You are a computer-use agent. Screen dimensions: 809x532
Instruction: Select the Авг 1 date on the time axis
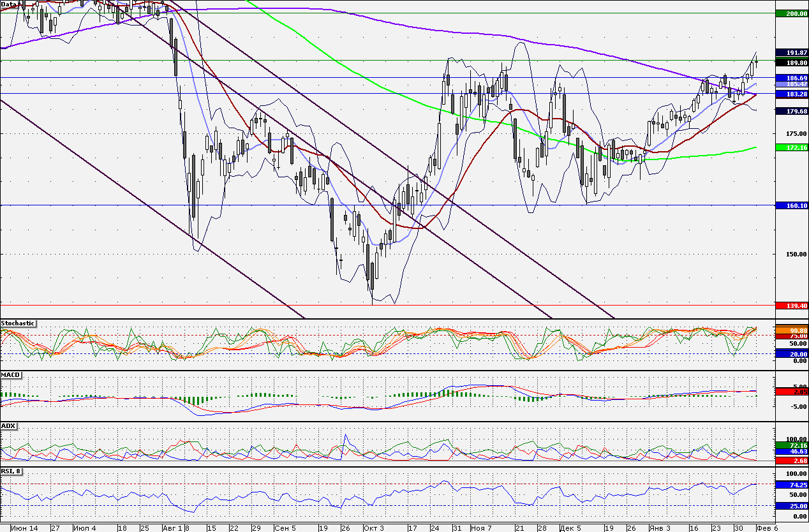pyautogui.click(x=171, y=528)
